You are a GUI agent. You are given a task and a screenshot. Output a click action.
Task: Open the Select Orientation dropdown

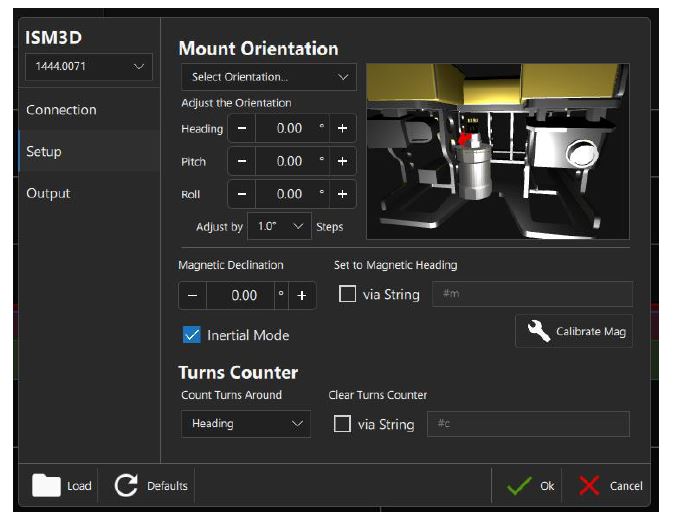pyautogui.click(x=268, y=77)
